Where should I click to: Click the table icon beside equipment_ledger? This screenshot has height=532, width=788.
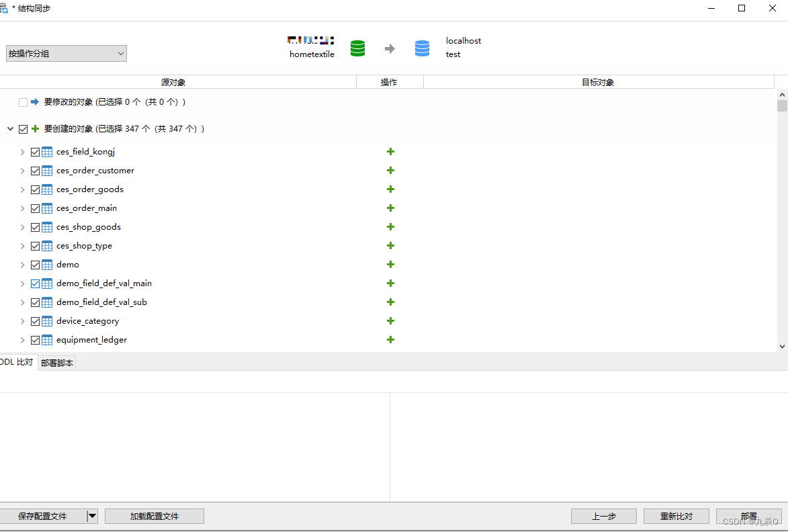point(46,339)
